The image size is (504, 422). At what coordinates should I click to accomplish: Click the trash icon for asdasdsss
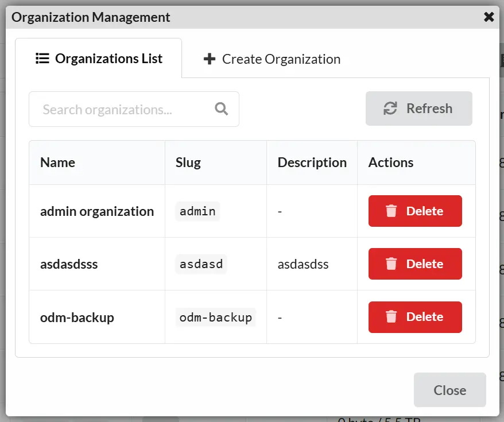391,264
